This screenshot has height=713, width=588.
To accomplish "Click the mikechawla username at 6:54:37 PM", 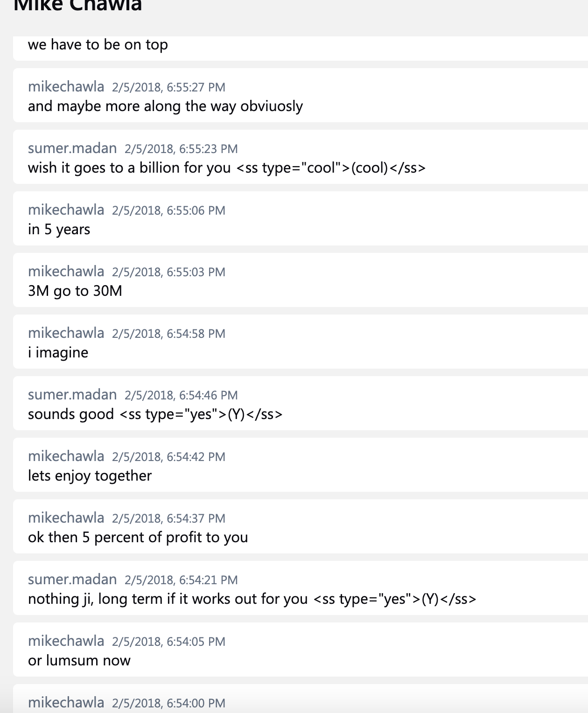I will (66, 517).
